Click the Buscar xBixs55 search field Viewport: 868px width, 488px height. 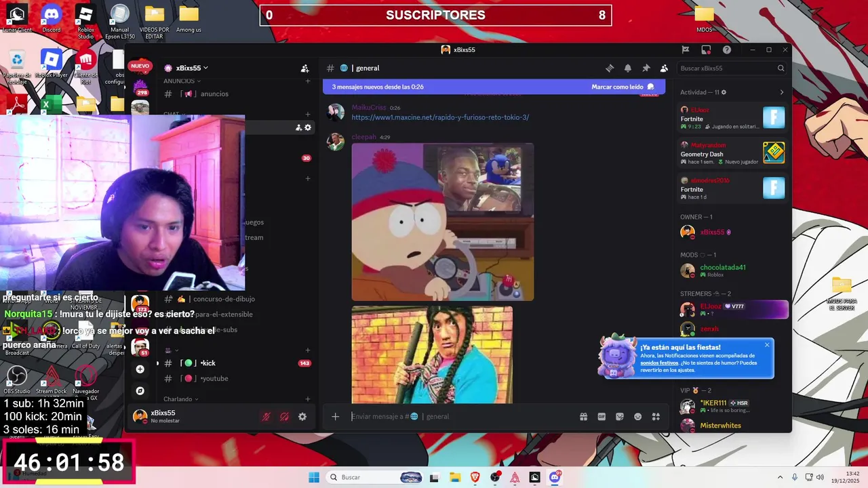(x=732, y=68)
